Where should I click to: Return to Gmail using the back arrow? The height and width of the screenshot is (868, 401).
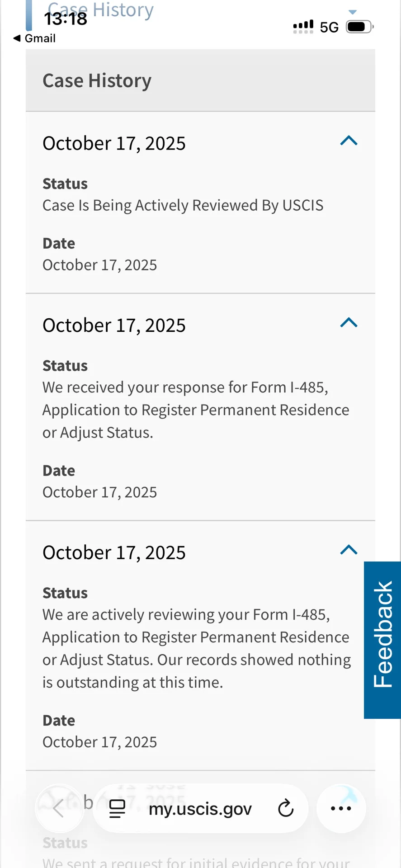34,38
